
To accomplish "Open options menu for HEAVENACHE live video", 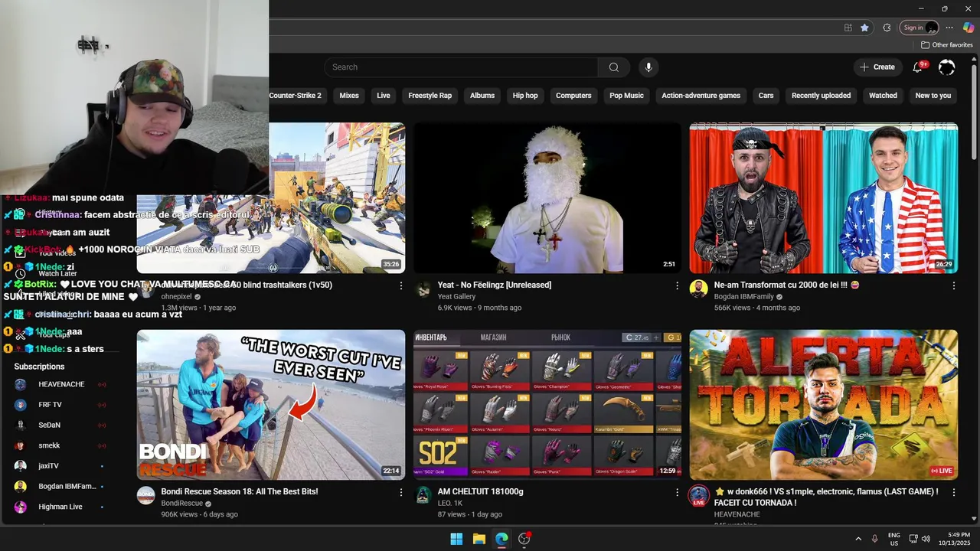I will tap(953, 492).
